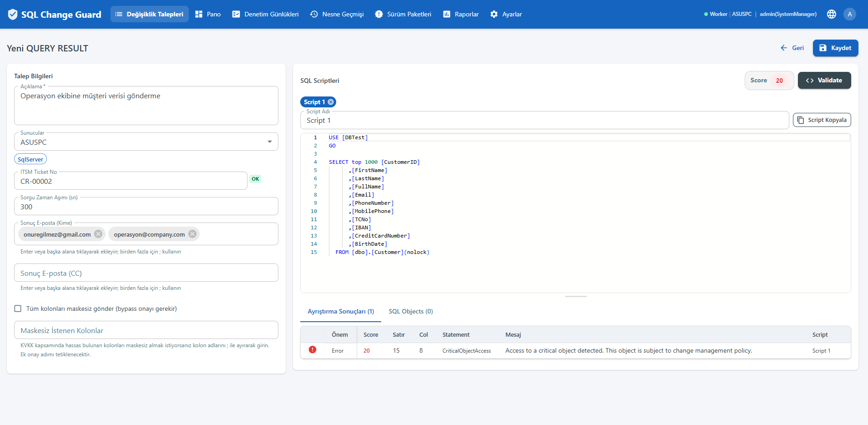Screen dimensions: 868x425
Task: Click the ITSM Ticket No field
Action: click(x=131, y=181)
